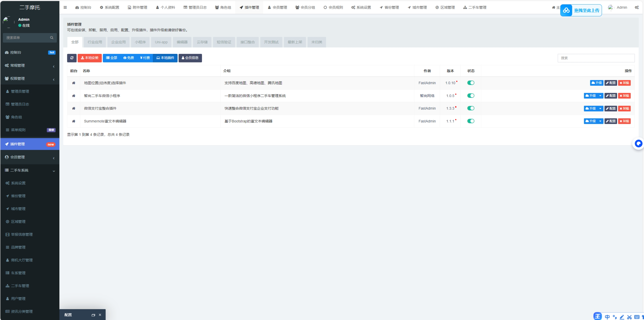Open 会员信息 button
644x320 pixels.
(190, 58)
